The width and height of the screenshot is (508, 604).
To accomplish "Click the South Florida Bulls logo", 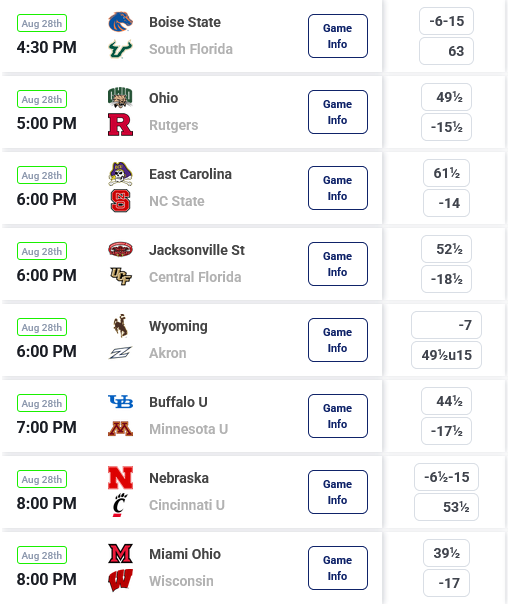I will (x=121, y=49).
